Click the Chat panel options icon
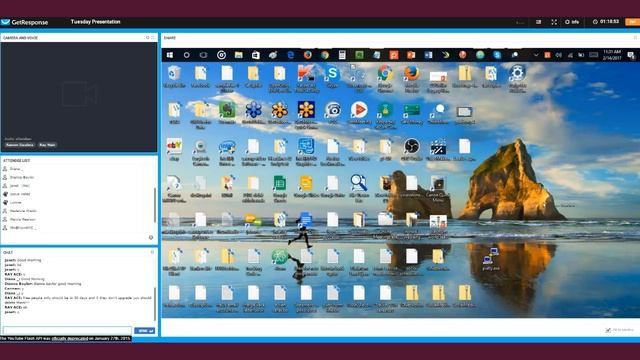Viewport: 640px width, 360px height. click(152, 252)
